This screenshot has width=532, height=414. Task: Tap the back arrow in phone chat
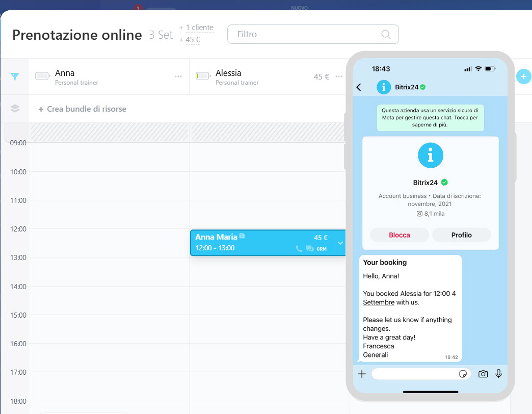(359, 87)
